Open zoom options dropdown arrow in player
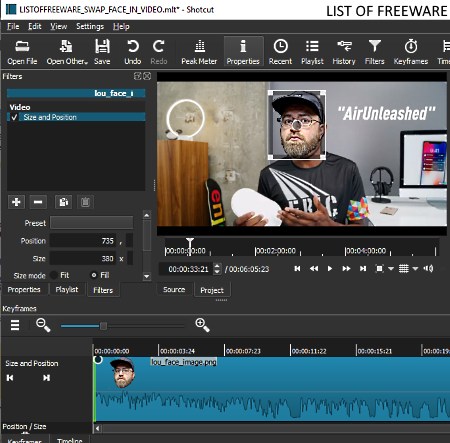The height and width of the screenshot is (443, 450). click(391, 268)
